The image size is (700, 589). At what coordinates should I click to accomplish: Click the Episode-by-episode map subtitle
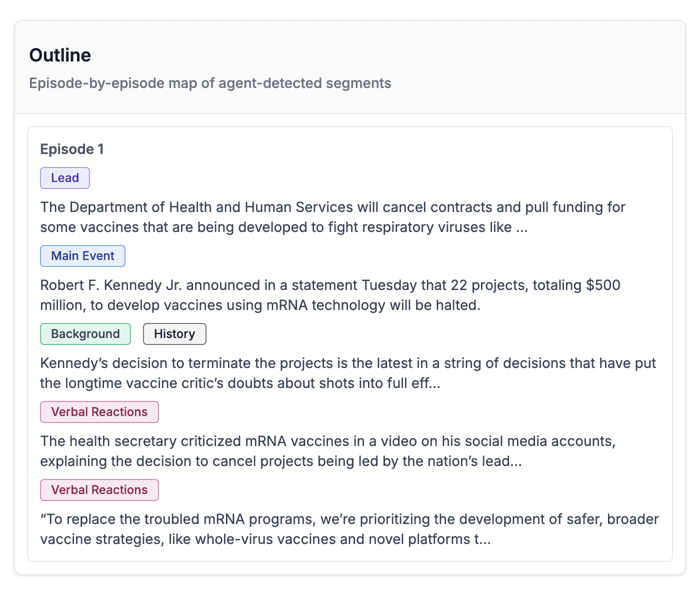(210, 83)
